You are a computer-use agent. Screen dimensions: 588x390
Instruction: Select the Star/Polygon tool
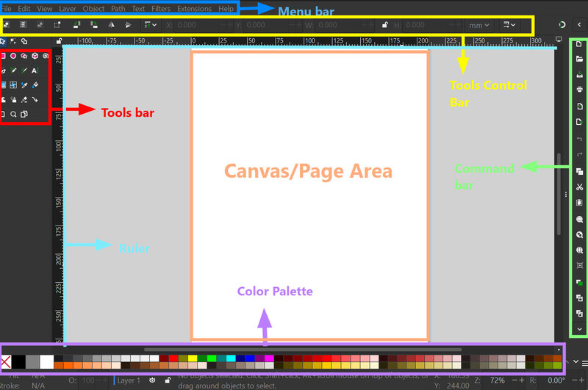point(24,56)
